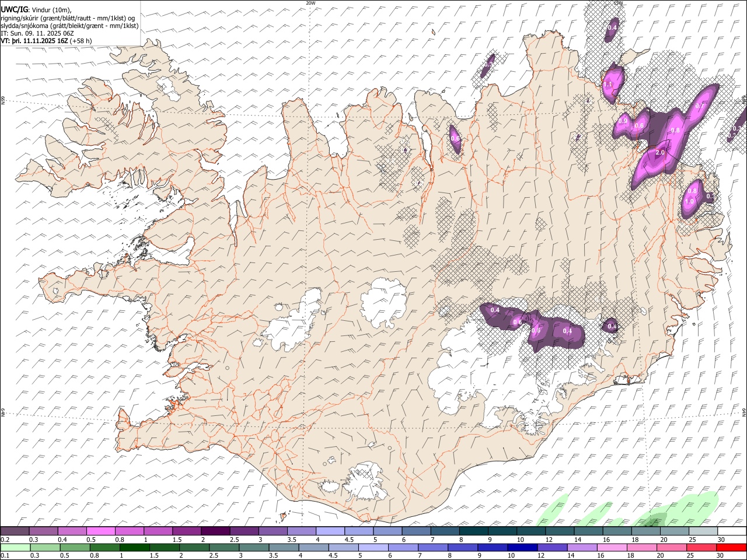
Task: Pick the pale lavender 4 swatch in upper scale
Action: point(330,531)
